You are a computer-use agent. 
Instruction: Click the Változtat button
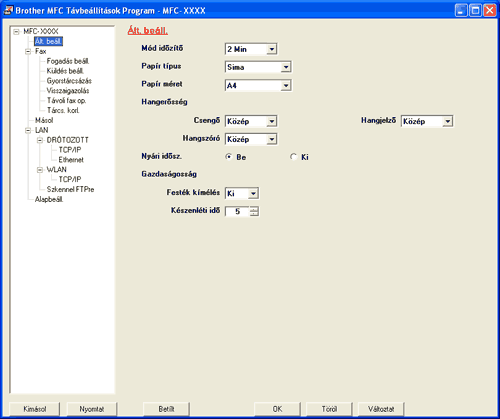tap(381, 409)
